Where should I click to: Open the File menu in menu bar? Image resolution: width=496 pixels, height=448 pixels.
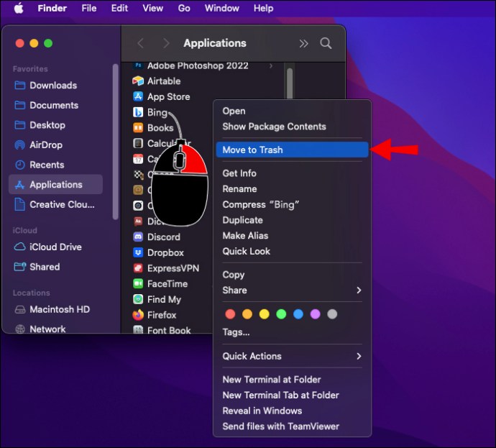tap(89, 8)
